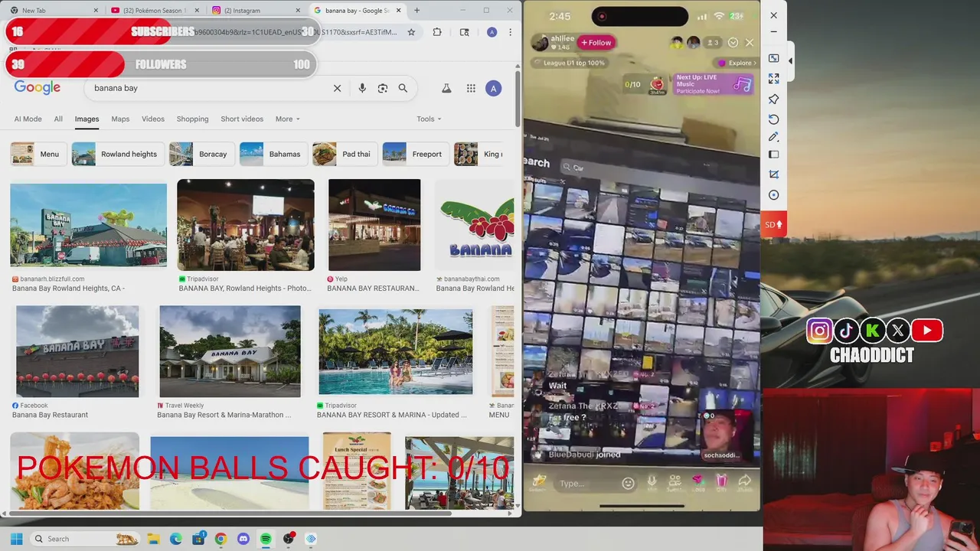Open the Google Search Labs flask icon
Image resolution: width=980 pixels, height=551 pixels.
pyautogui.click(x=446, y=88)
